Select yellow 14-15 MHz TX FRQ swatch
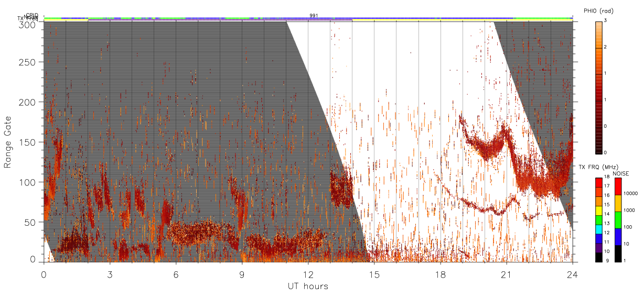Image resolution: width=644 pixels, height=297 pixels. (599, 211)
